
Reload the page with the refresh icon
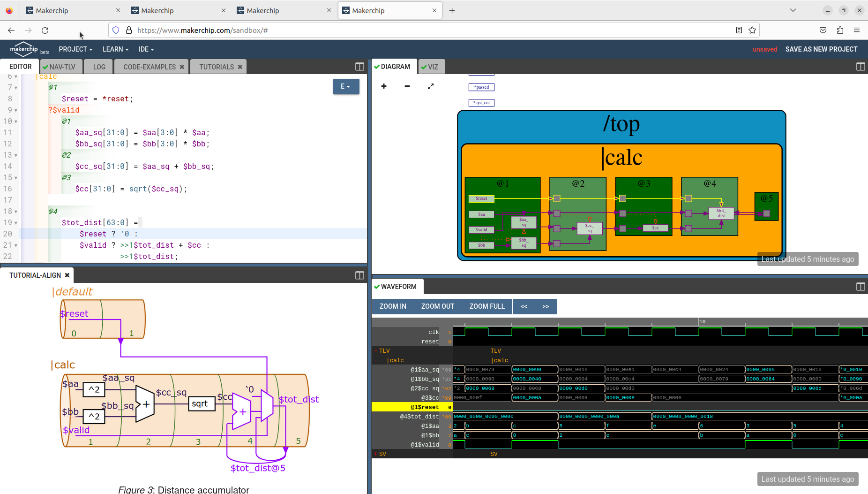[x=45, y=30]
